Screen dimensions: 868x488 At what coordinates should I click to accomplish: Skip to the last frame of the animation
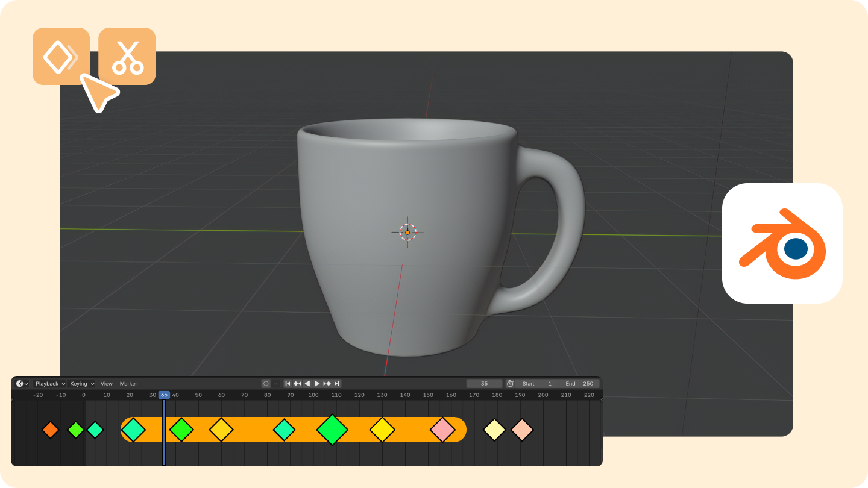(337, 383)
